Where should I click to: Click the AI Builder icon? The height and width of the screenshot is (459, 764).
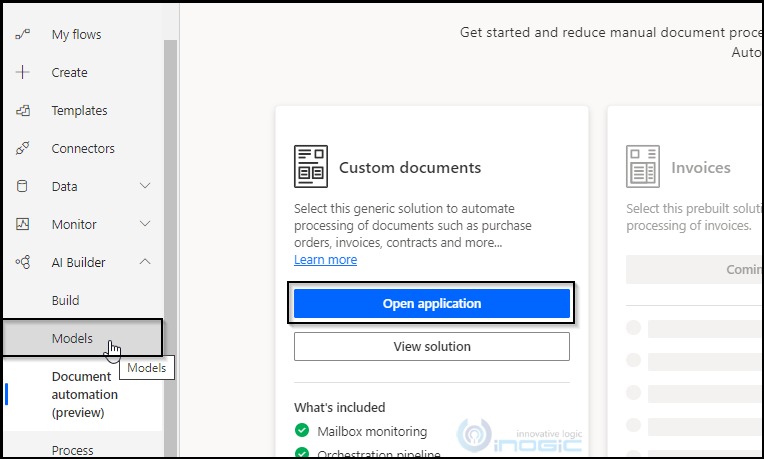pyautogui.click(x=22, y=263)
